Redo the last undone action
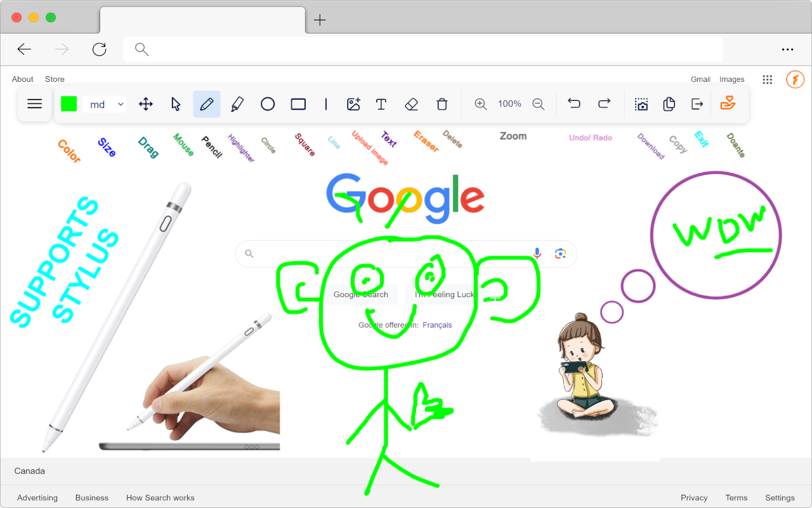812x508 pixels. [x=605, y=104]
